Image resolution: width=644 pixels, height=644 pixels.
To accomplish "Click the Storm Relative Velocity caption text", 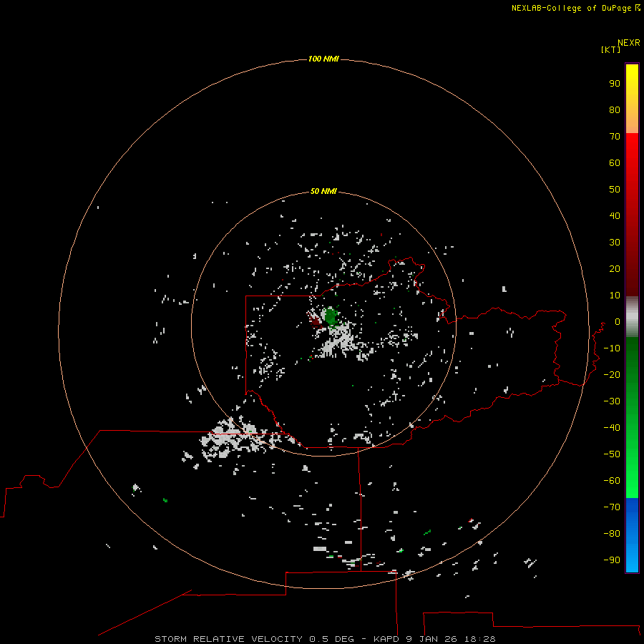I will click(325, 639).
